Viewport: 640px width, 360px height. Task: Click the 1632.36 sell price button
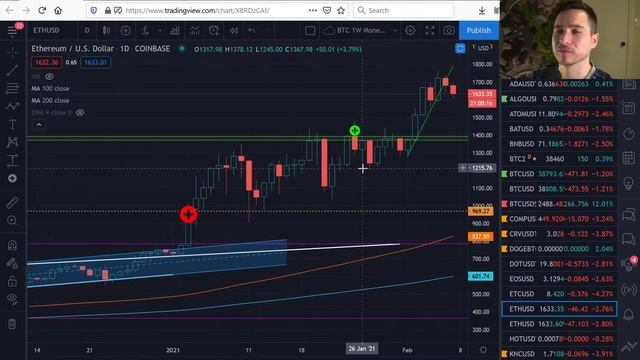click(47, 62)
